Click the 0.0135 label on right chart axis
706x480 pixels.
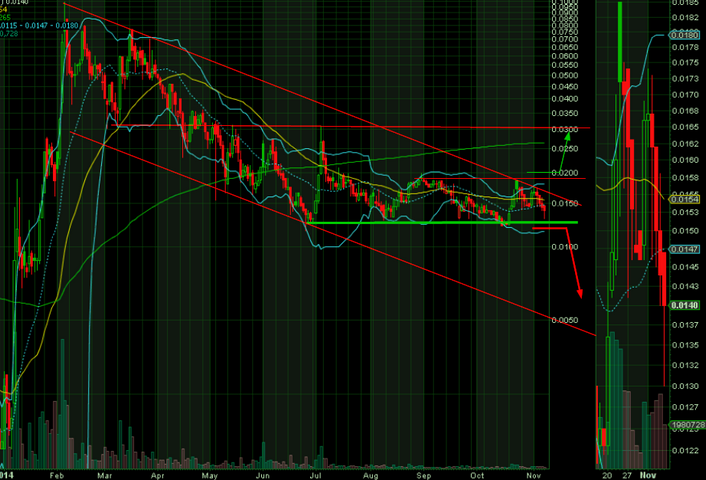[685, 345]
